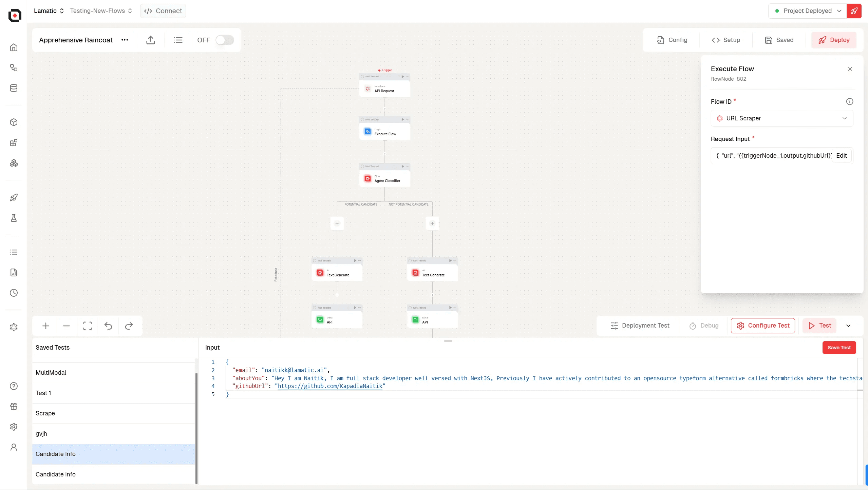Click the Save Test button

point(839,347)
